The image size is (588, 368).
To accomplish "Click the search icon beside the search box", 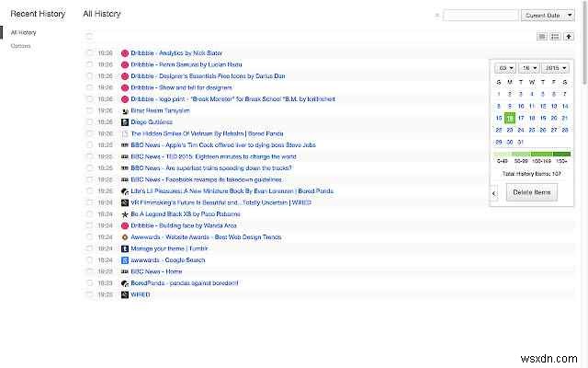I will click(437, 16).
